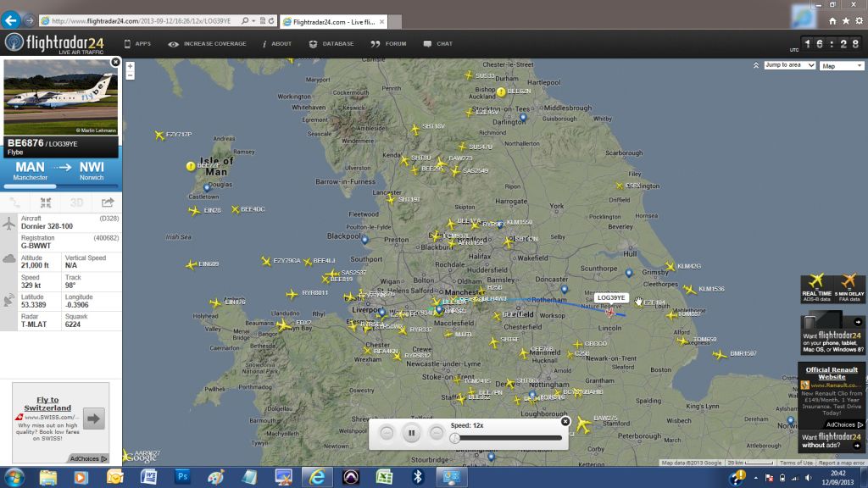Open browser Favorites star icon

[x=846, y=21]
